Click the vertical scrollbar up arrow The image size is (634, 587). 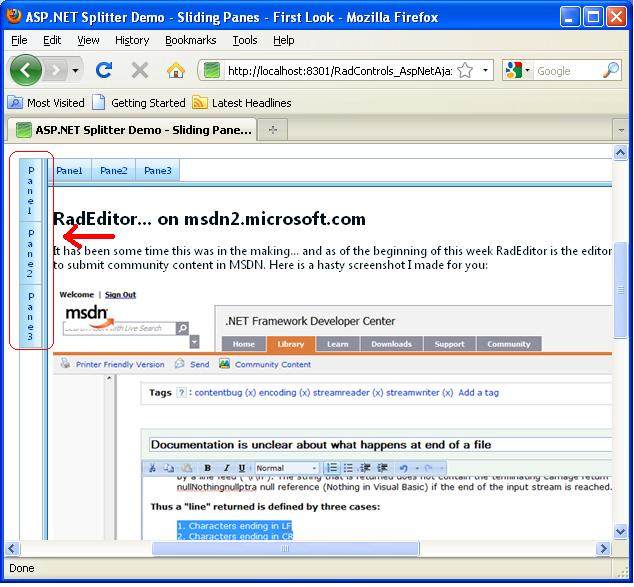(x=620, y=152)
